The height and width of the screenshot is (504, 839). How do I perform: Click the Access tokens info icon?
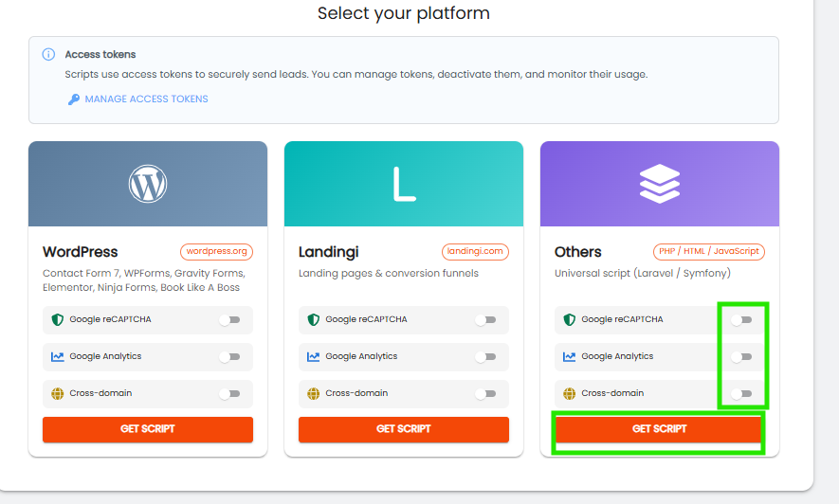48,55
